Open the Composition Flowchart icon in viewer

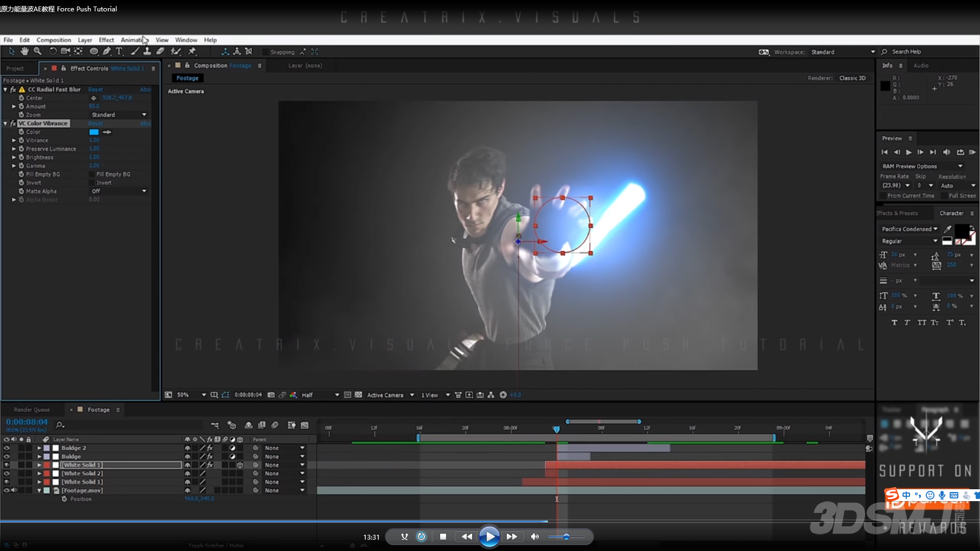[x=491, y=395]
